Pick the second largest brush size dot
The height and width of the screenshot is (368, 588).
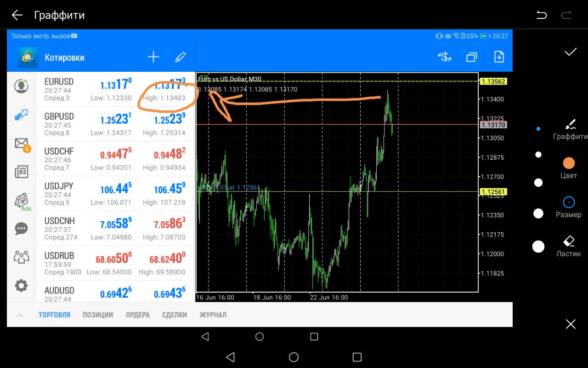[x=538, y=213]
